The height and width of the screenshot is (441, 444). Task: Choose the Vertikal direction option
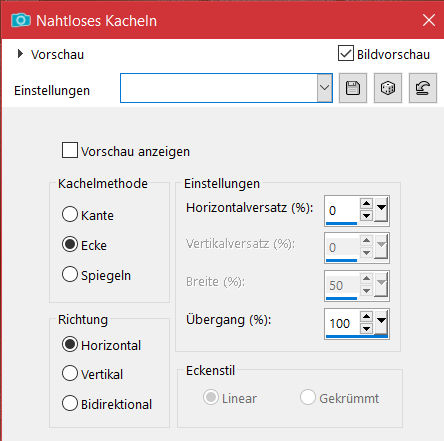(x=70, y=373)
